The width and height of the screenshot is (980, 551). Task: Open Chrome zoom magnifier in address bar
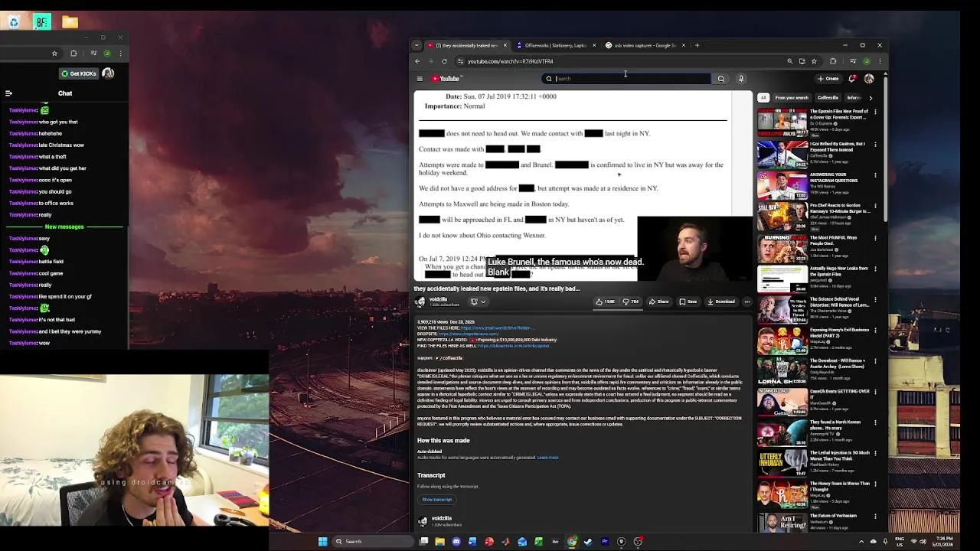click(789, 61)
